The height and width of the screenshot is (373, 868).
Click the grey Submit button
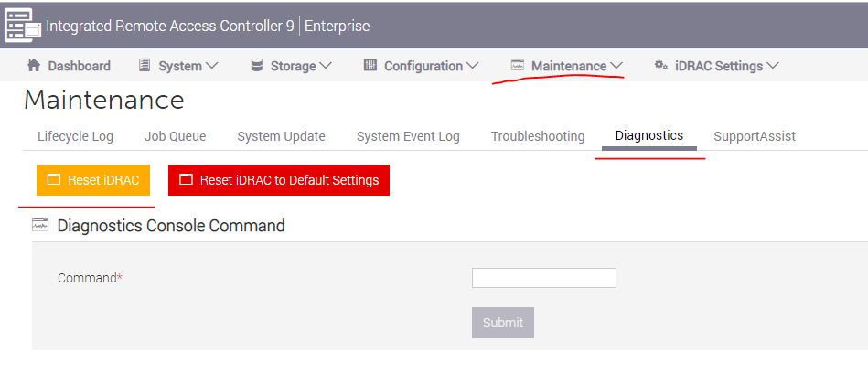pyautogui.click(x=503, y=323)
